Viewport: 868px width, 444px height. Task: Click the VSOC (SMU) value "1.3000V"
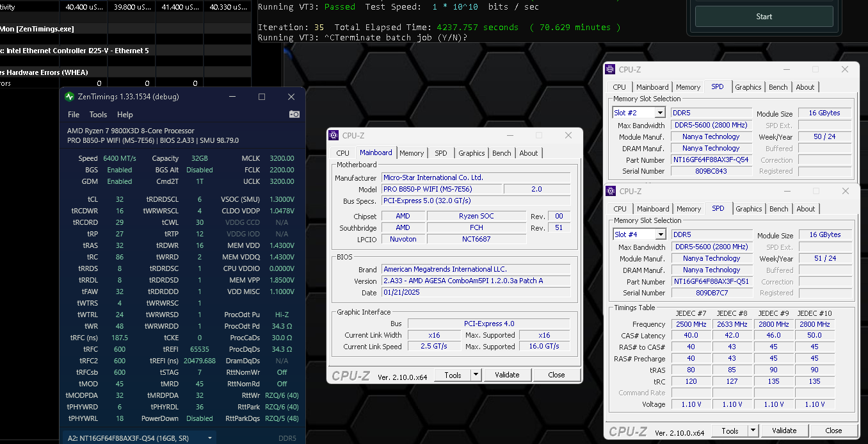click(x=282, y=199)
